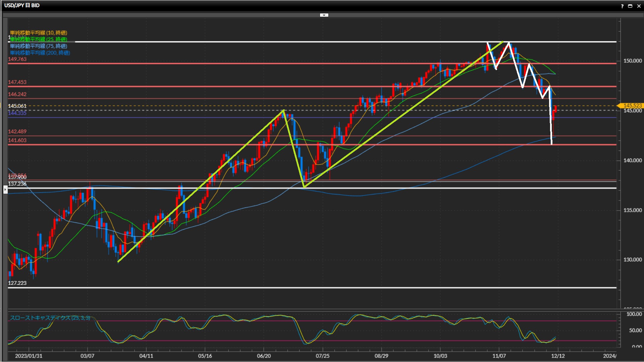Click the 11/07 date on time axis
The width and height of the screenshot is (644, 362).
[x=499, y=356]
